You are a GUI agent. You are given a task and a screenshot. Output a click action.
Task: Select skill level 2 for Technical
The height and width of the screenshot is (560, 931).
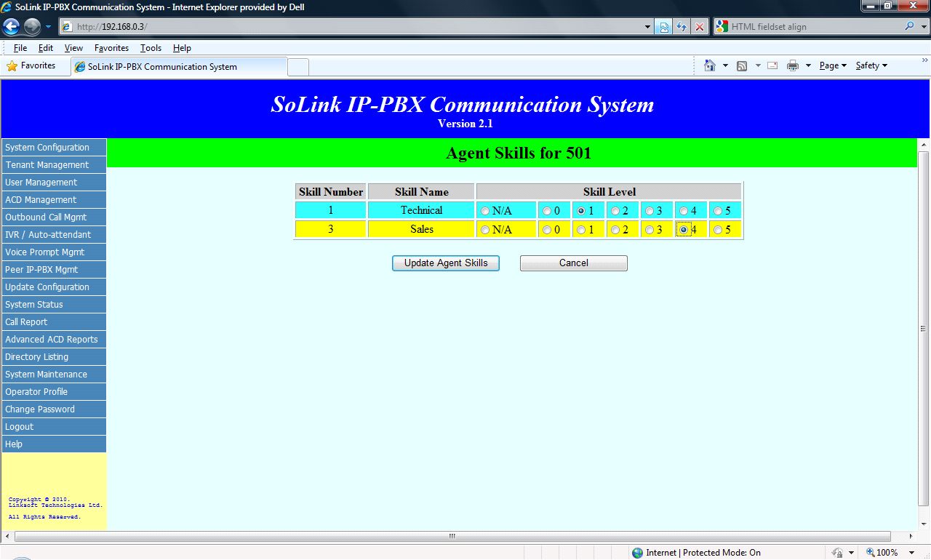coord(615,211)
